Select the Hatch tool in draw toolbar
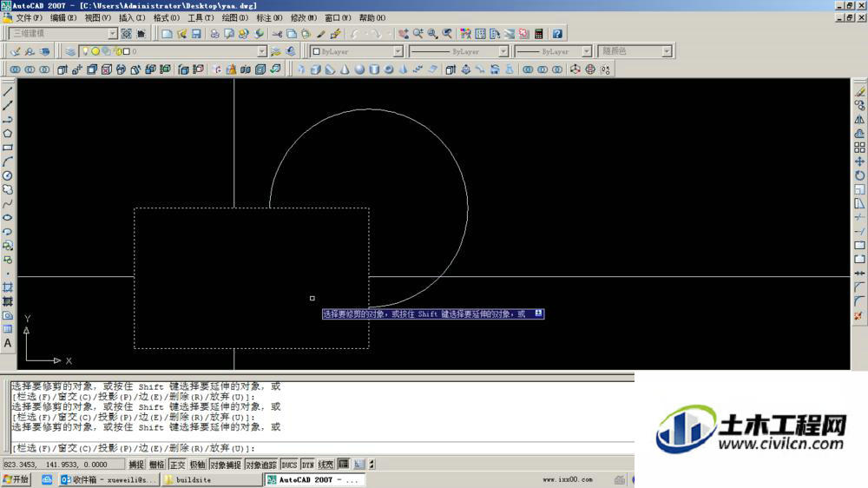The height and width of the screenshot is (488, 868). pyautogui.click(x=8, y=287)
